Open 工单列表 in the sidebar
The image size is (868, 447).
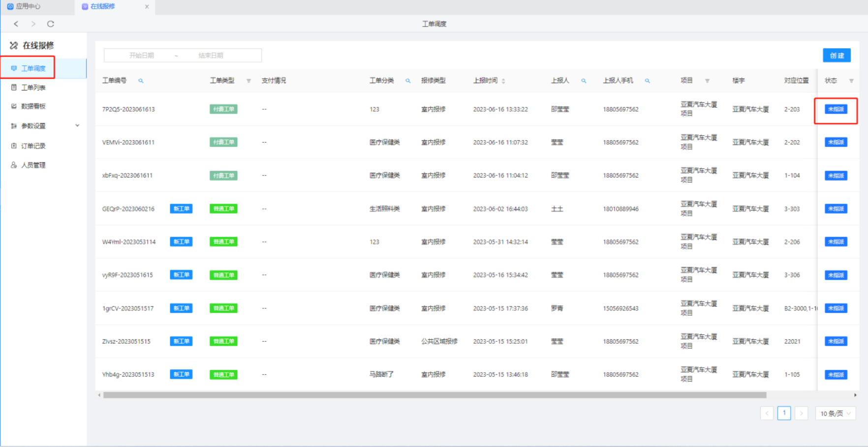coord(33,88)
